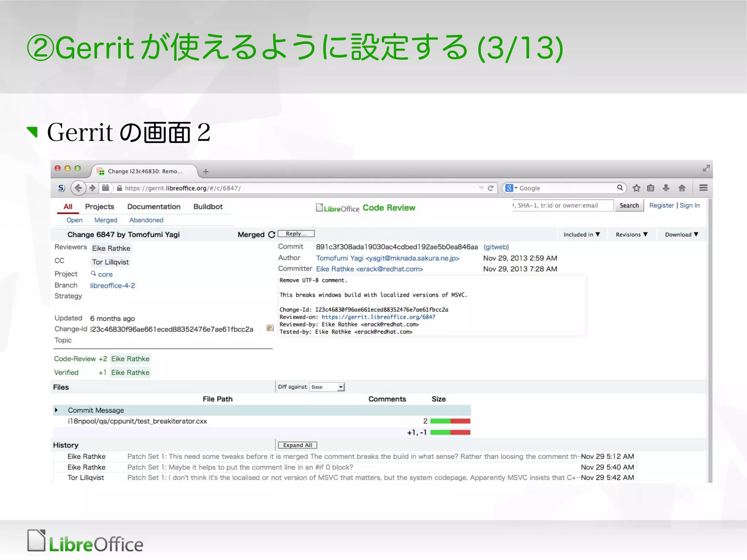Viewport: 747px width, 560px height.
Task: Click the S extension icon in toolbar
Action: (61, 188)
